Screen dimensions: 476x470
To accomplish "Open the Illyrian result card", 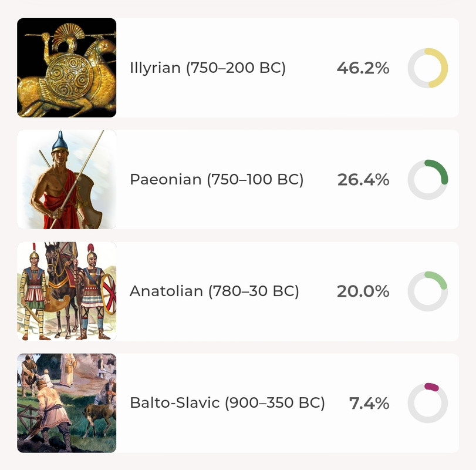I will coord(238,68).
